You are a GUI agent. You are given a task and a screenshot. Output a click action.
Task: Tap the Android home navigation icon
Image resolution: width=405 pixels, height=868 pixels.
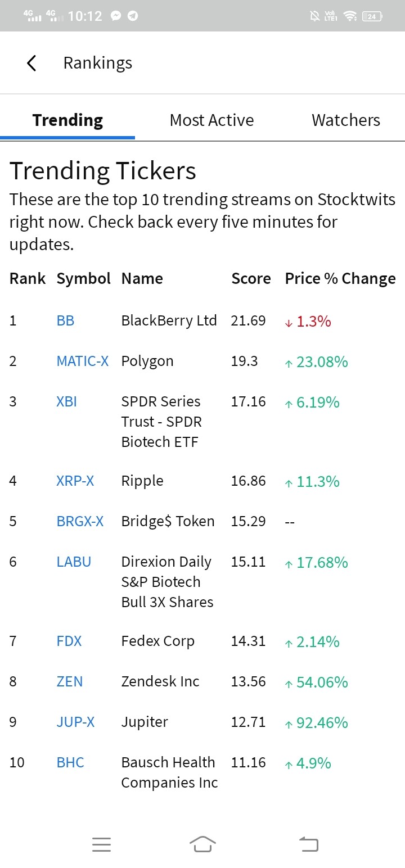tap(203, 844)
